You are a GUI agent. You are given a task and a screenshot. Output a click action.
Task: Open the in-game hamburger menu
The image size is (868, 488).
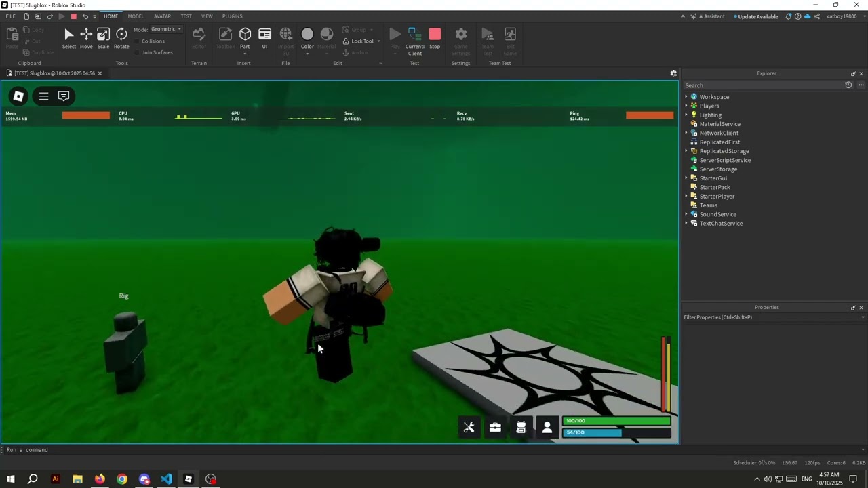43,96
